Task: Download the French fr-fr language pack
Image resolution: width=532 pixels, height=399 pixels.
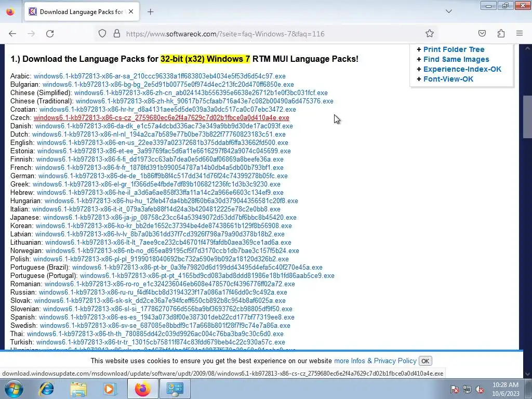Action: [159, 168]
